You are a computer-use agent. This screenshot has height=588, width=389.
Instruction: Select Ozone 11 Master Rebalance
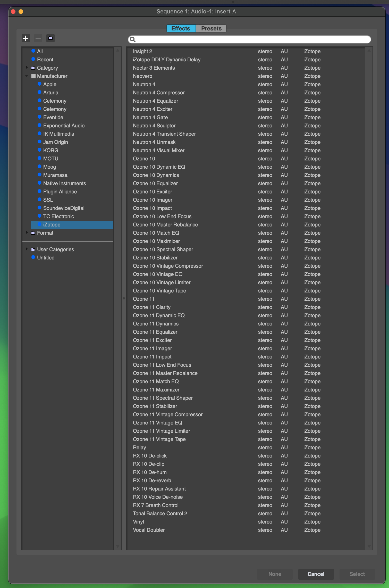(165, 373)
